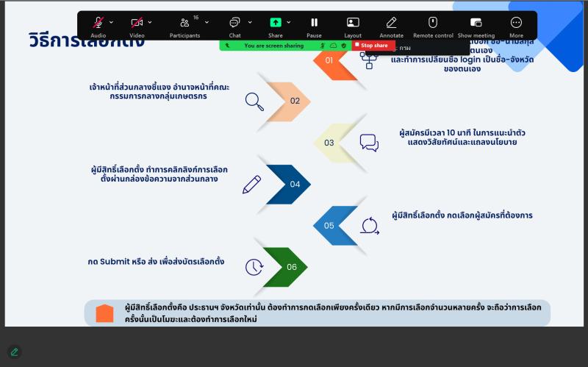
Task: Unmute the microphone via Audio button
Action: tap(98, 24)
